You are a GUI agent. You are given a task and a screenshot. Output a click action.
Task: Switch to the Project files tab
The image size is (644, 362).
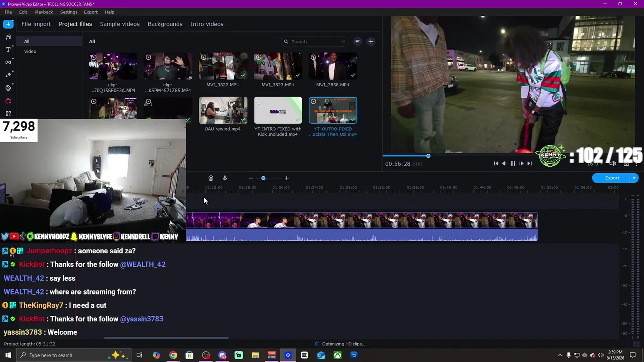coord(75,24)
